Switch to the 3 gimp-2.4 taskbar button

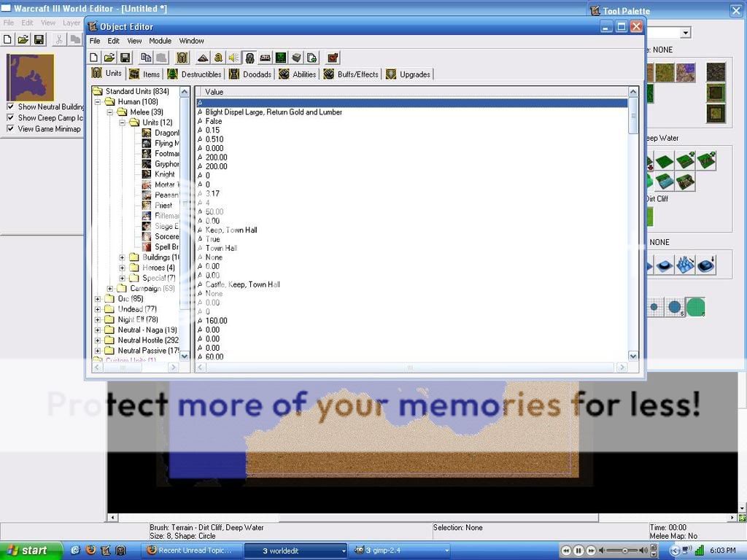coord(399,551)
